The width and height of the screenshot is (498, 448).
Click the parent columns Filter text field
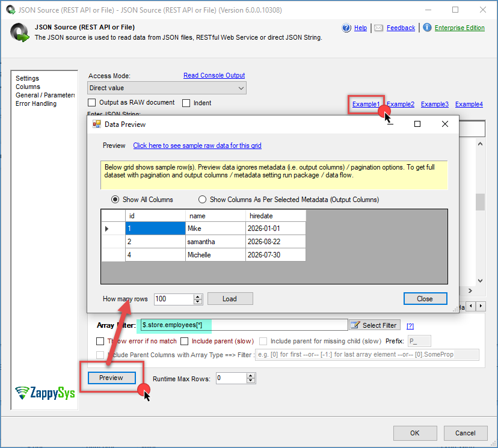pos(367,355)
